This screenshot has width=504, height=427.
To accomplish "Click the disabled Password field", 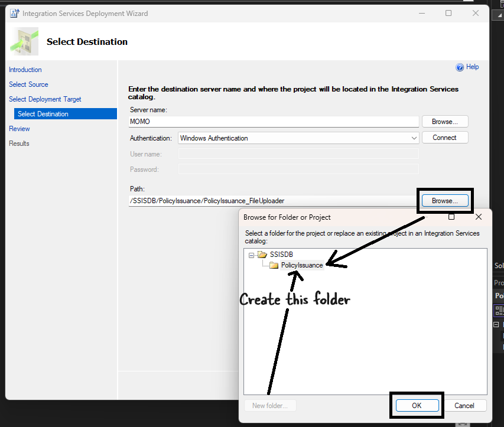I will (x=298, y=170).
